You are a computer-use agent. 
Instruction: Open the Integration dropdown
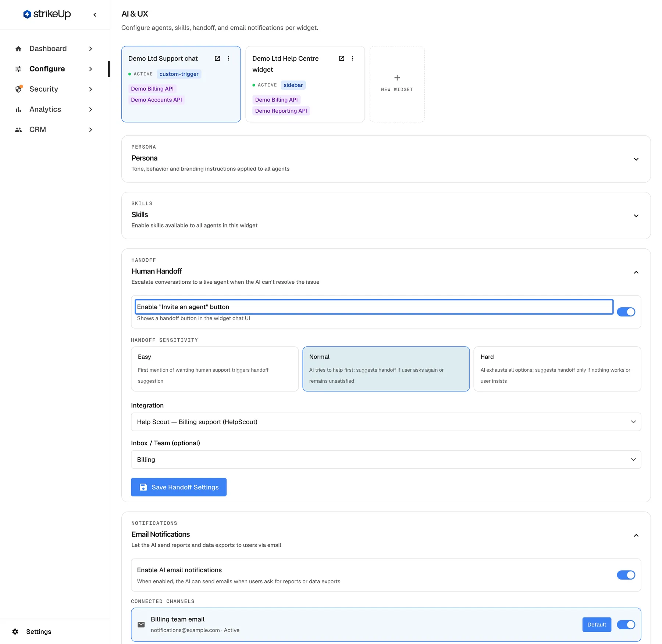pyautogui.click(x=386, y=422)
